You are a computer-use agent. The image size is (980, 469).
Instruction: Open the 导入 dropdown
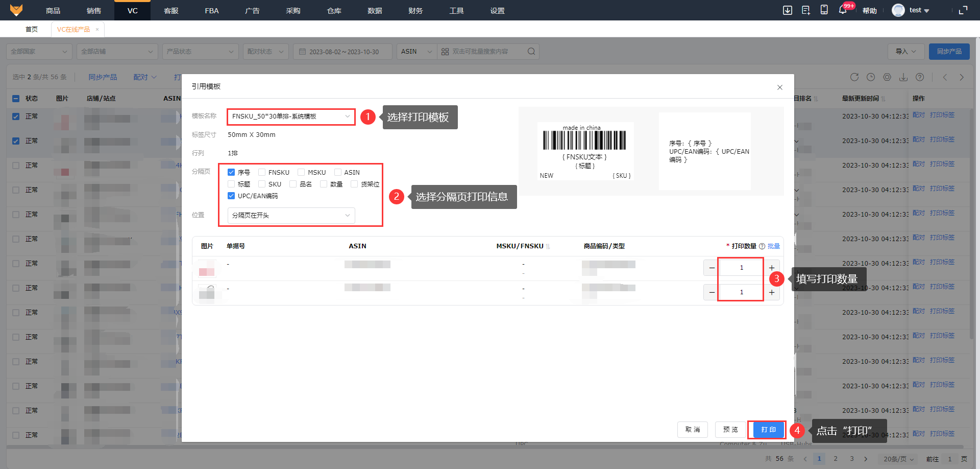click(x=906, y=52)
